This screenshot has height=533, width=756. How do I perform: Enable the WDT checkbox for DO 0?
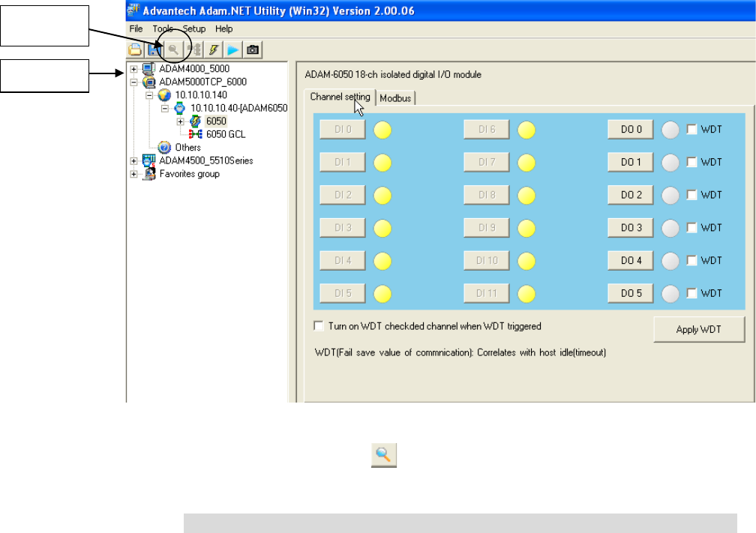(x=691, y=129)
